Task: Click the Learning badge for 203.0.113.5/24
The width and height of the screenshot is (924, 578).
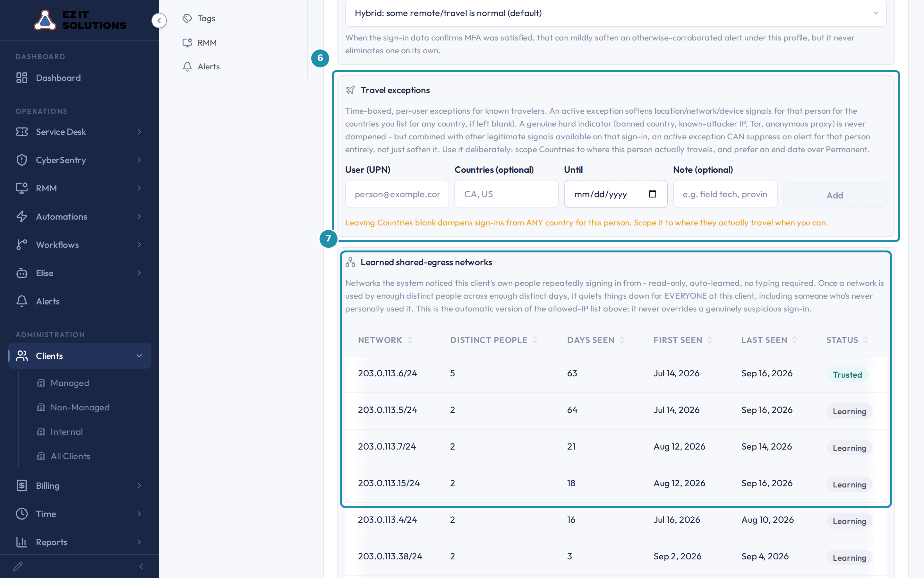Action: point(849,411)
